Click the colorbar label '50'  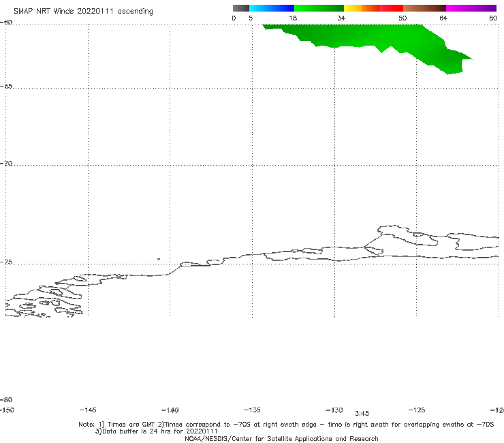pos(403,18)
